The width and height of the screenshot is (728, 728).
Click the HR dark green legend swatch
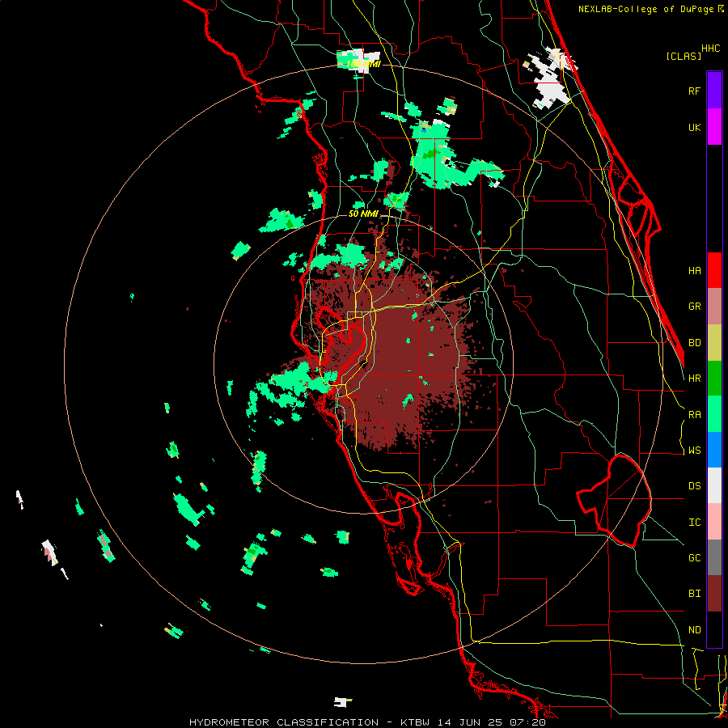[714, 379]
